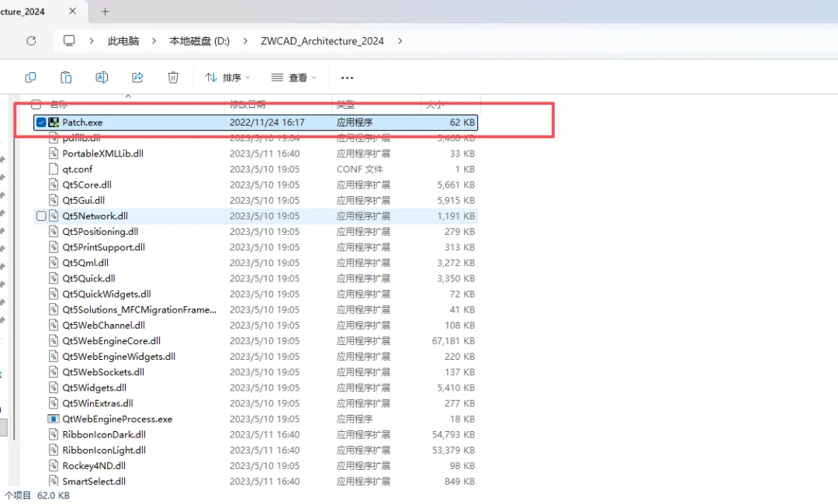The height and width of the screenshot is (504, 838).
Task: Uncheck the Patch.exe checkbox
Action: (x=41, y=123)
